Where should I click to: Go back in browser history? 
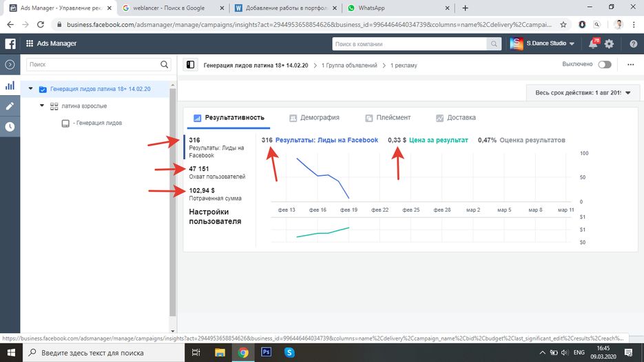coord(10,25)
